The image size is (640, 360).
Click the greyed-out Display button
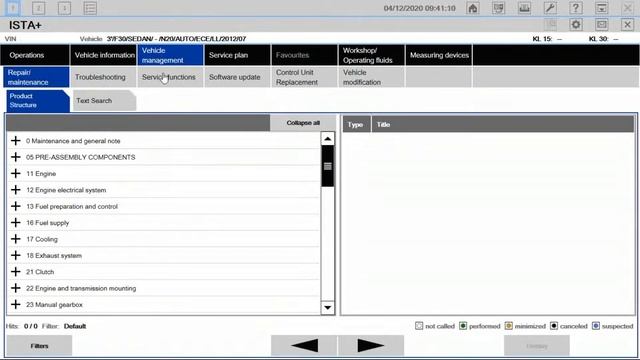tap(537, 346)
